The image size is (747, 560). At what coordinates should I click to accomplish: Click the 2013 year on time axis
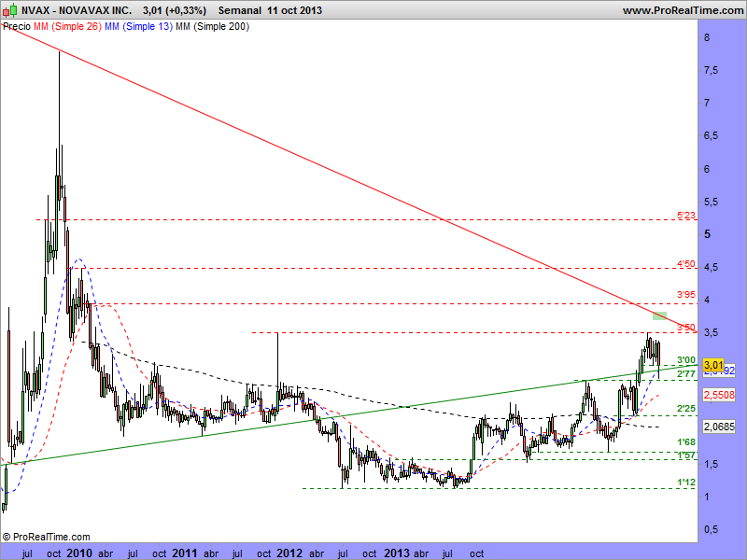click(x=396, y=553)
